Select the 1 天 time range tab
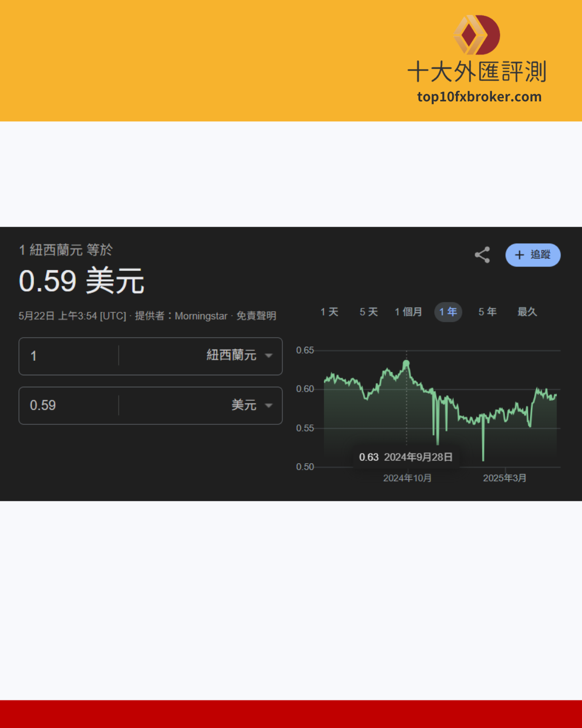The width and height of the screenshot is (582, 728). tap(329, 312)
